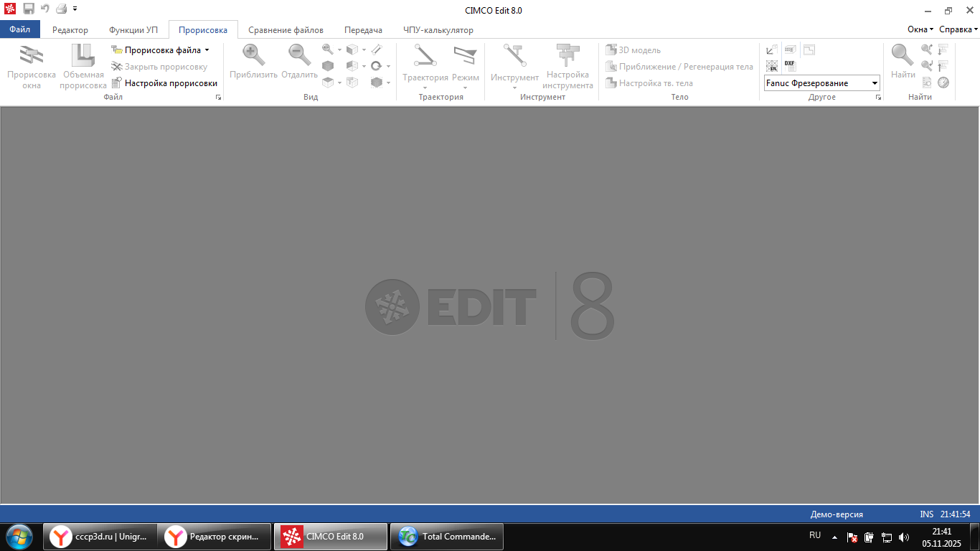Open the blue Файл menu
This screenshot has height=551, width=980.
click(20, 30)
